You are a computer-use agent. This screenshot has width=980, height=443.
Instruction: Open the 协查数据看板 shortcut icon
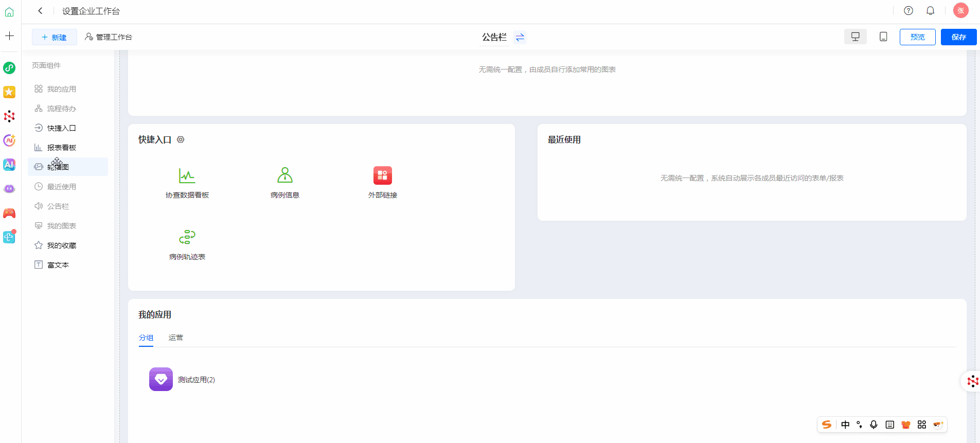[x=187, y=176]
